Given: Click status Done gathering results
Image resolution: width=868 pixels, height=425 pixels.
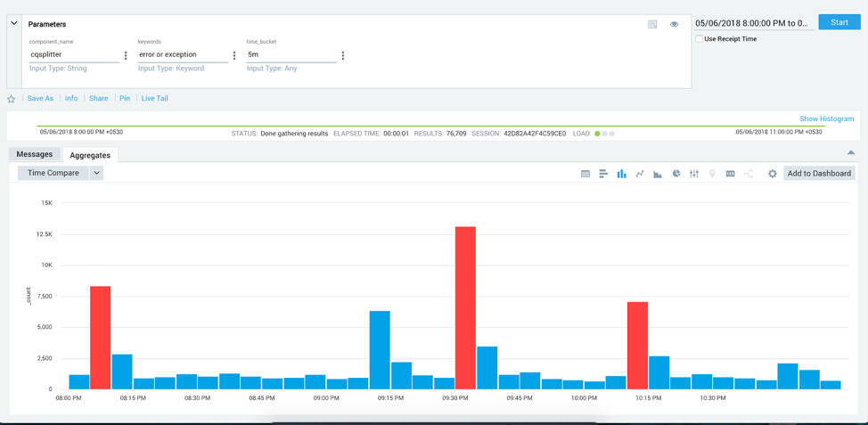Looking at the screenshot, I should [294, 134].
